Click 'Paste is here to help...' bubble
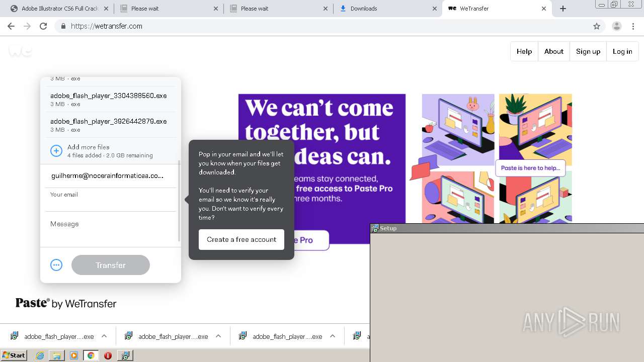 tap(530, 168)
